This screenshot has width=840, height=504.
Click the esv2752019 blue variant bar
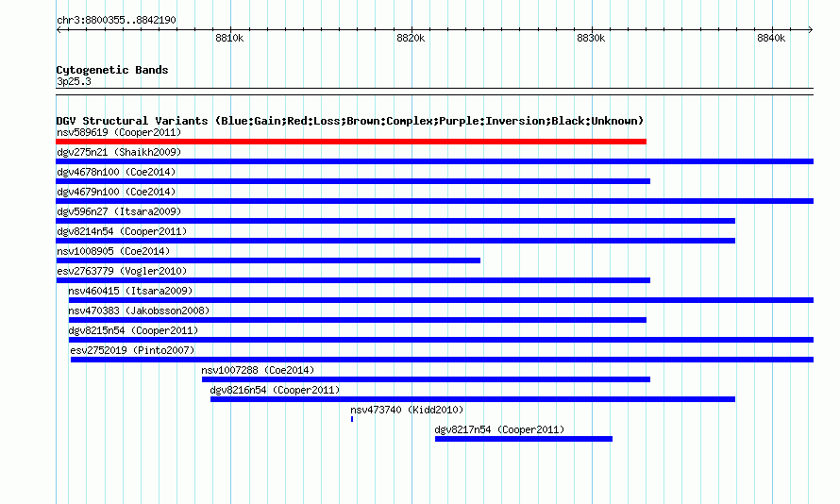[x=442, y=360]
